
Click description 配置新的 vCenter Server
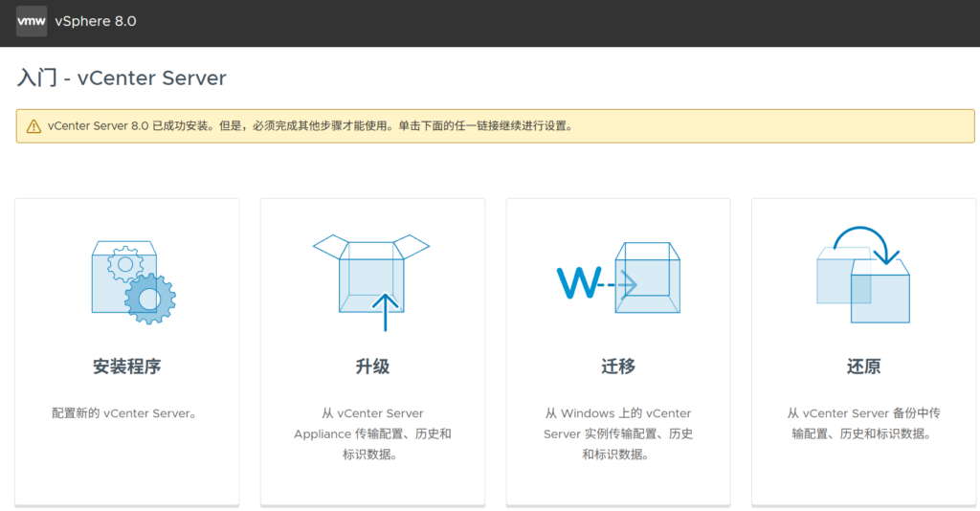point(124,413)
